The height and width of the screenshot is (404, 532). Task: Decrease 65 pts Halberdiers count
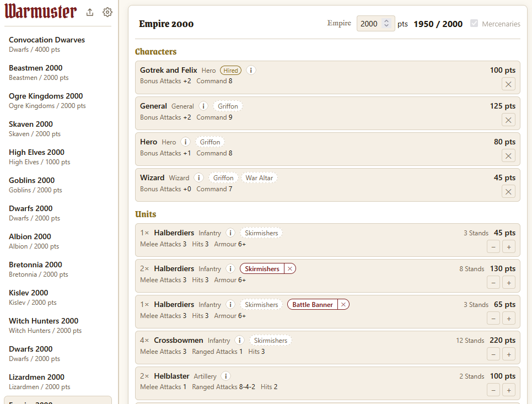click(493, 319)
